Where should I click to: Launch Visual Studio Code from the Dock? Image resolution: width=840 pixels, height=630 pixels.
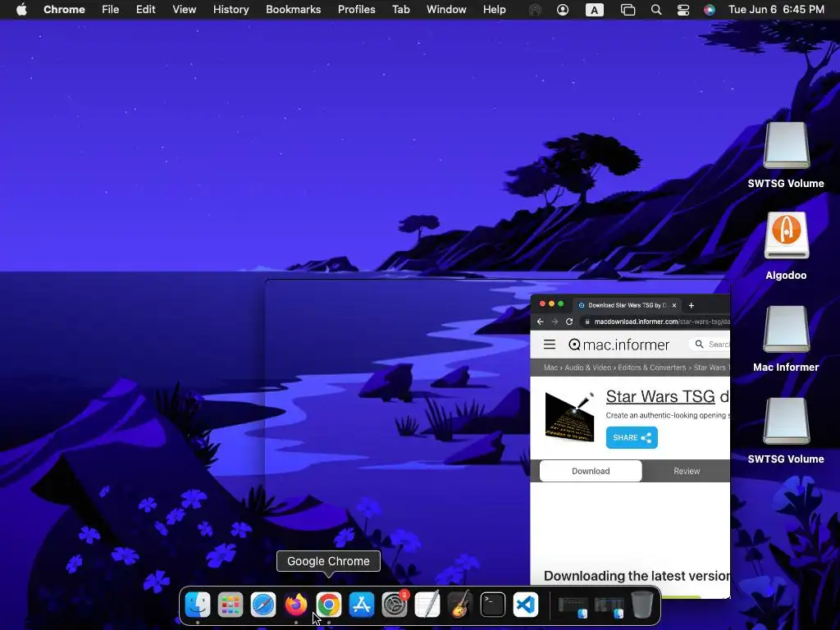[x=526, y=605]
